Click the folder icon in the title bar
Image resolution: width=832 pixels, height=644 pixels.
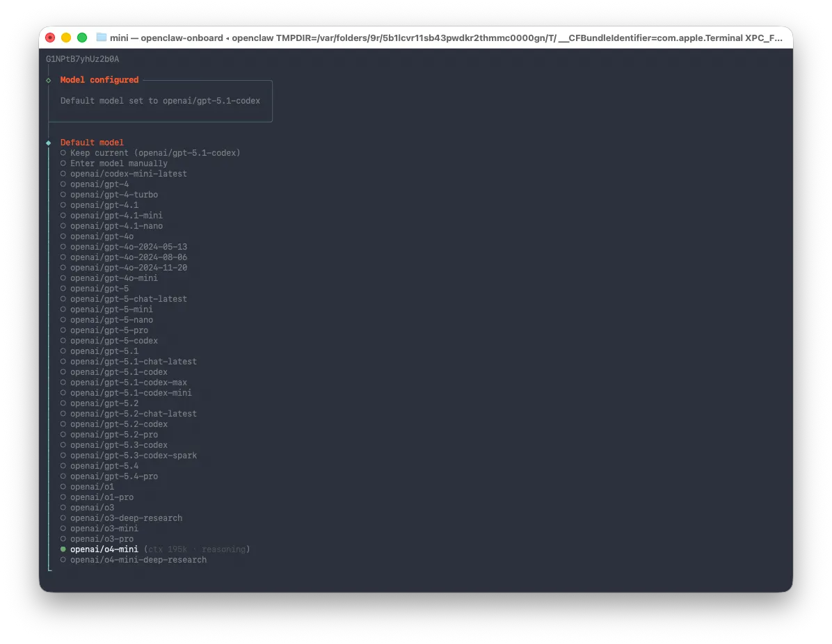pyautogui.click(x=102, y=37)
